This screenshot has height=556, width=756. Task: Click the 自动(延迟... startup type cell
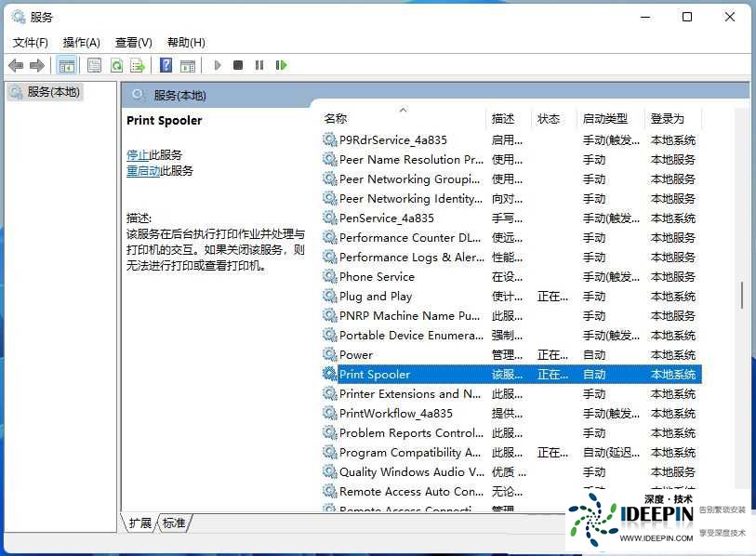coord(611,452)
